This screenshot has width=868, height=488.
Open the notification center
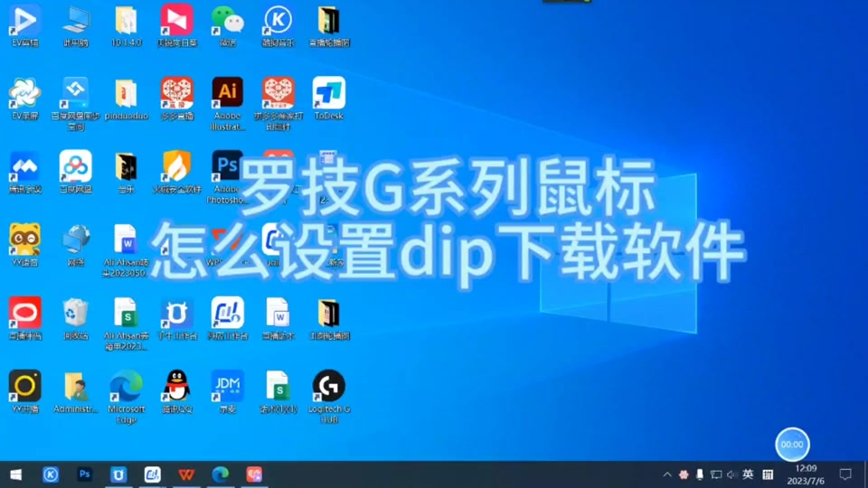(x=845, y=474)
